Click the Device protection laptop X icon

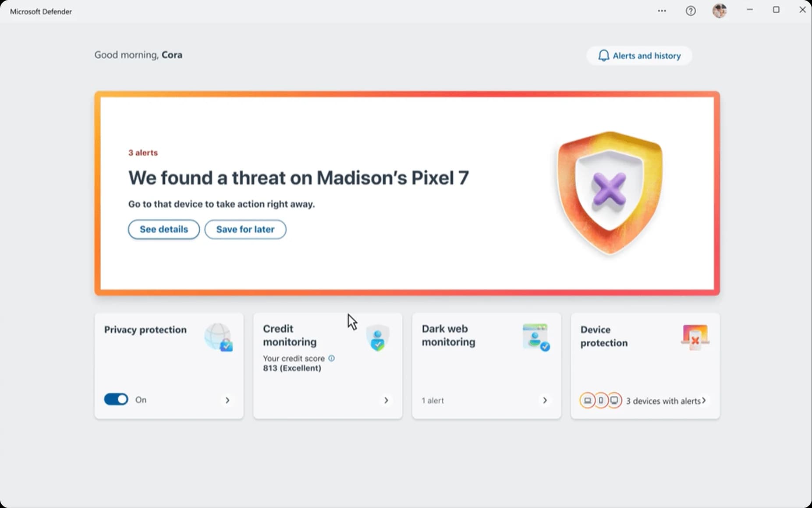pyautogui.click(x=695, y=337)
